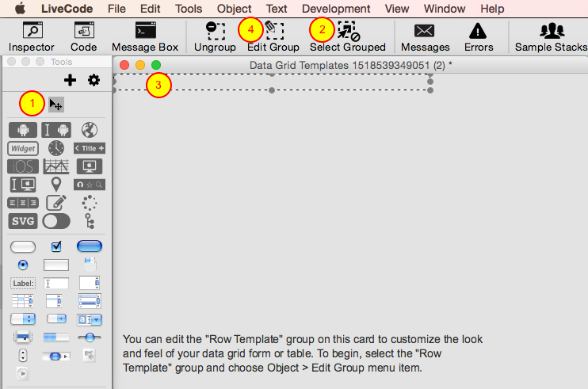
Task: Choose the pulldown menu button object
Action: [x=56, y=319]
